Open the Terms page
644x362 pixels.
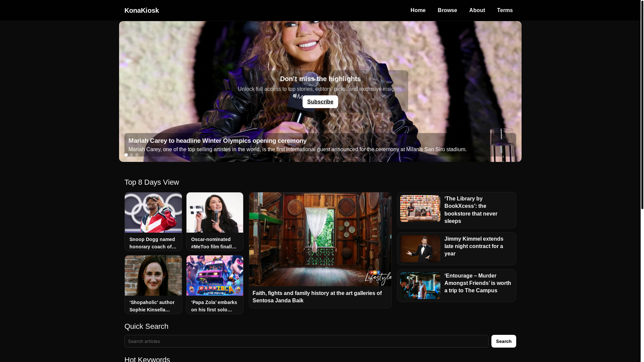[505, 10]
